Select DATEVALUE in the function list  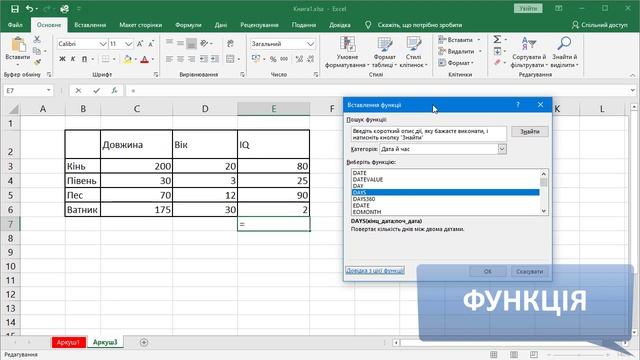(x=368, y=180)
